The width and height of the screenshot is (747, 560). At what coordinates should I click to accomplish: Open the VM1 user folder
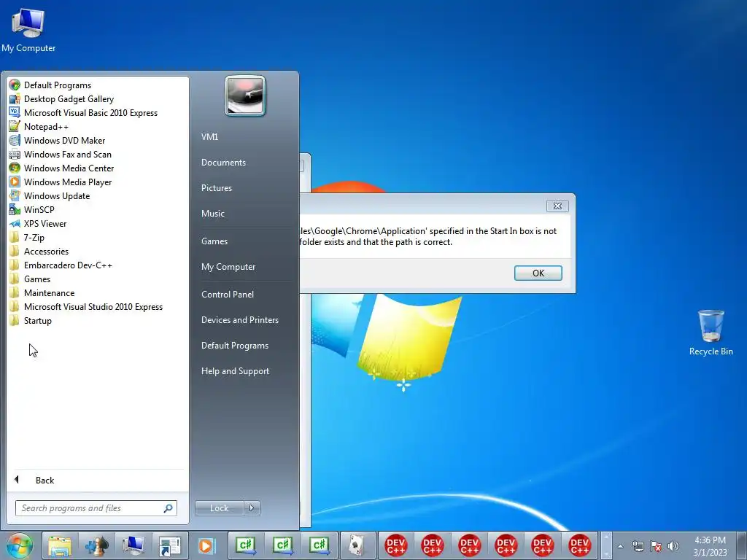point(209,136)
